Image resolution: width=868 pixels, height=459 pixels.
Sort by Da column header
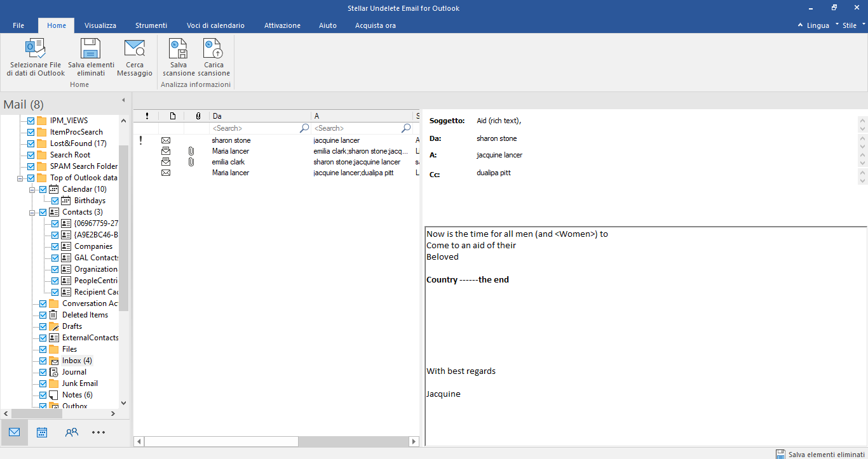(260, 116)
